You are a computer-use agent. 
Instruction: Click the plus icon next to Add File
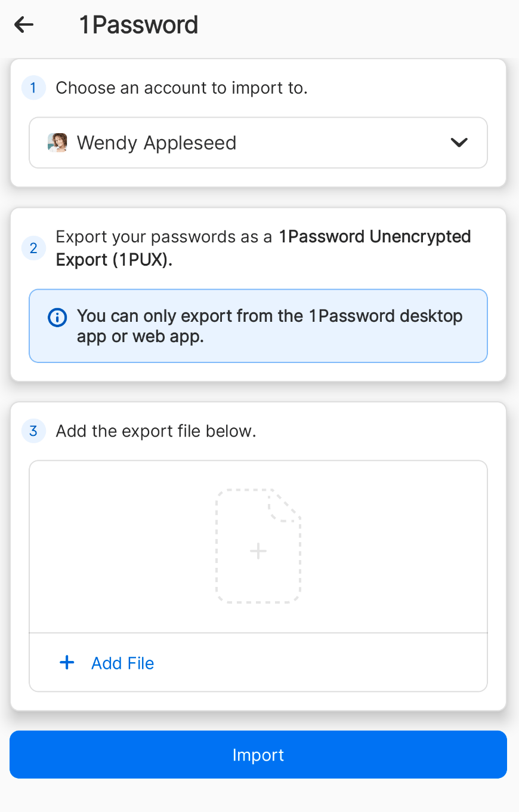(66, 662)
